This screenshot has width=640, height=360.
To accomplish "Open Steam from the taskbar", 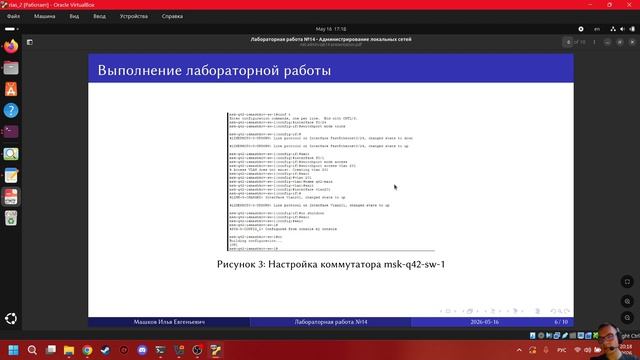I will tap(105, 350).
